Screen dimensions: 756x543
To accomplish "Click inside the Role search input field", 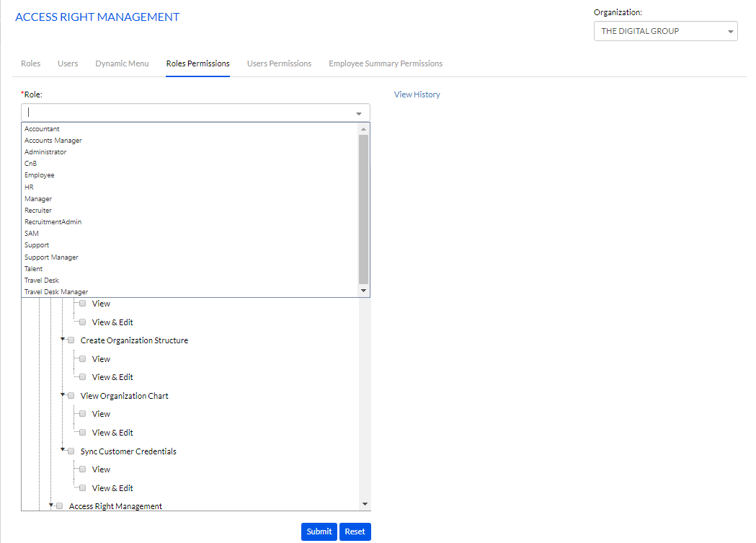I will pos(187,112).
